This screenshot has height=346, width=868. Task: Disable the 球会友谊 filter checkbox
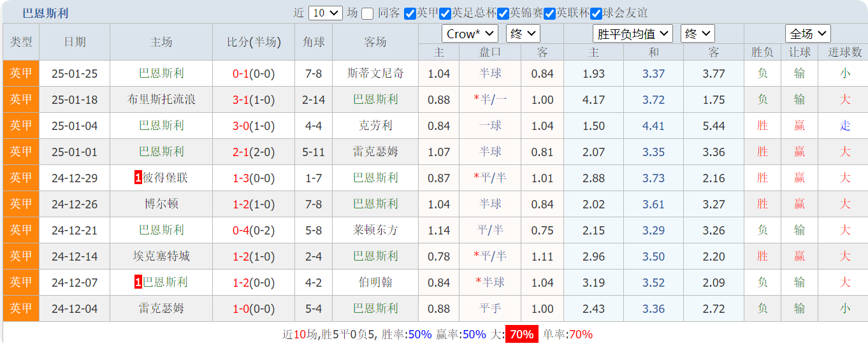[596, 13]
